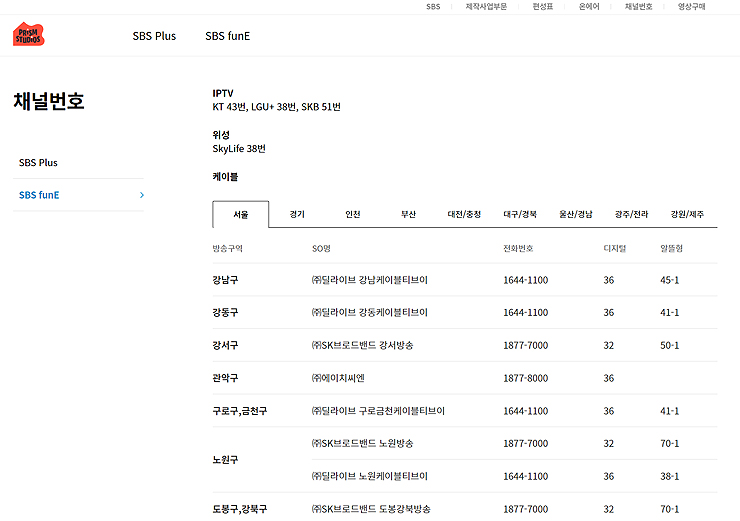Click the 'KT 43번, LGU+ 38번, SKB 51번' line
This screenshot has height=521, width=740.
click(276, 107)
